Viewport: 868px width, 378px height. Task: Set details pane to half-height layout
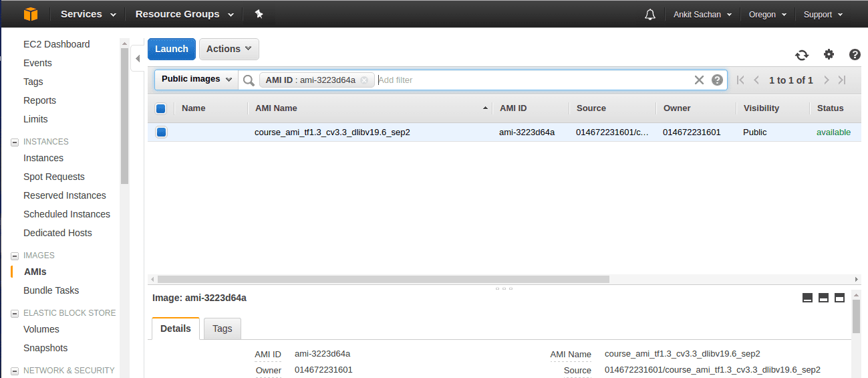823,298
